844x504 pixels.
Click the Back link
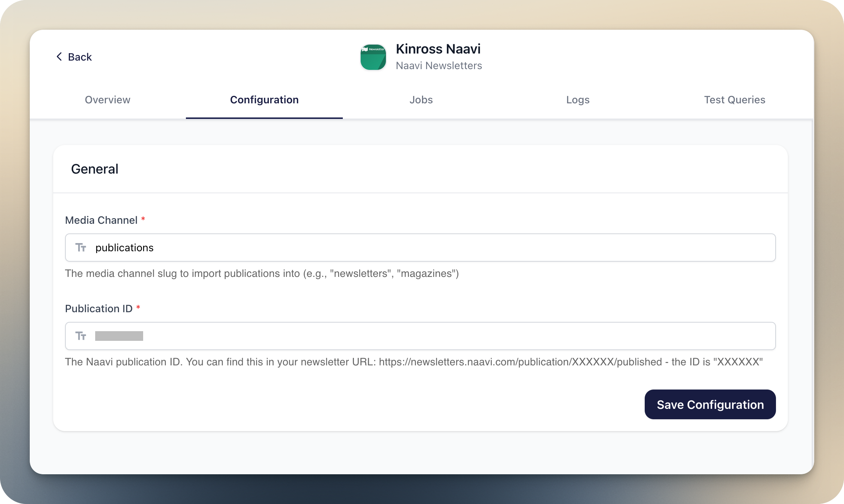tap(79, 57)
